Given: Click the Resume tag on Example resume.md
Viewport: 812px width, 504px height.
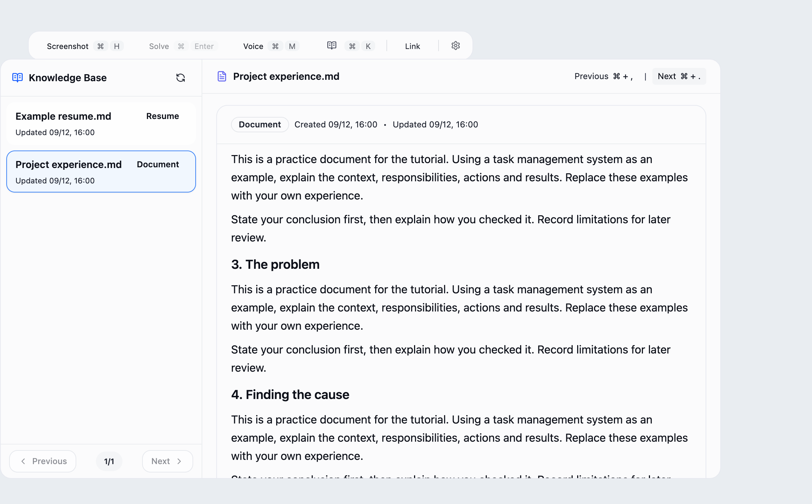Looking at the screenshot, I should click(162, 116).
